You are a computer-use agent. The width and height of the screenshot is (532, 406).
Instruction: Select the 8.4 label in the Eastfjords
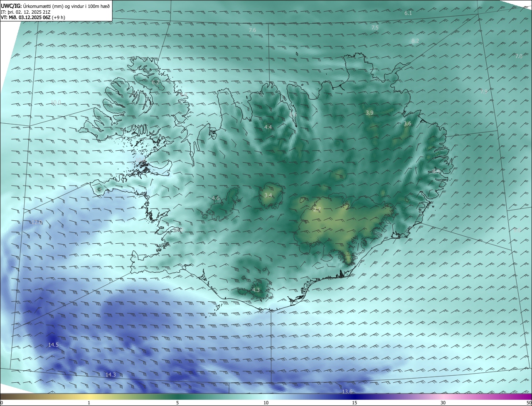436,171
